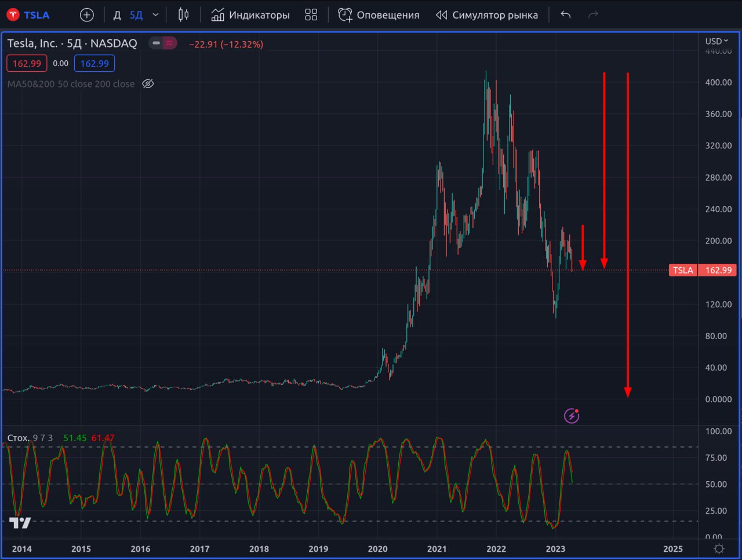Select the Стох. 9 7 3 legend

pyautogui.click(x=30, y=438)
